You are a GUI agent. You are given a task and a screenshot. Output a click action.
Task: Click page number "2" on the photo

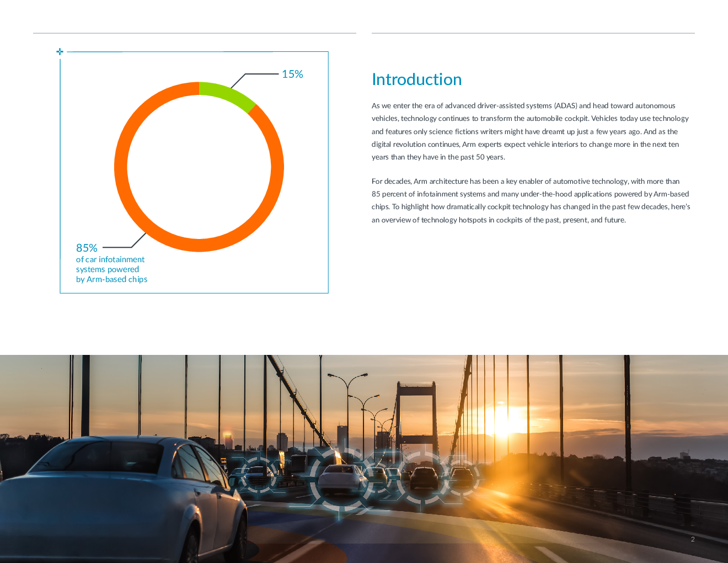pos(693,539)
